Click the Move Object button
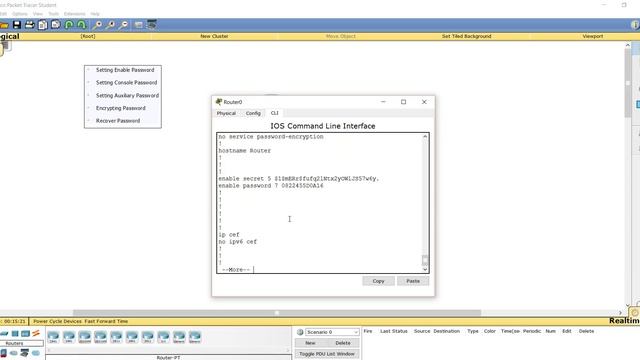The height and width of the screenshot is (360, 640). click(341, 36)
